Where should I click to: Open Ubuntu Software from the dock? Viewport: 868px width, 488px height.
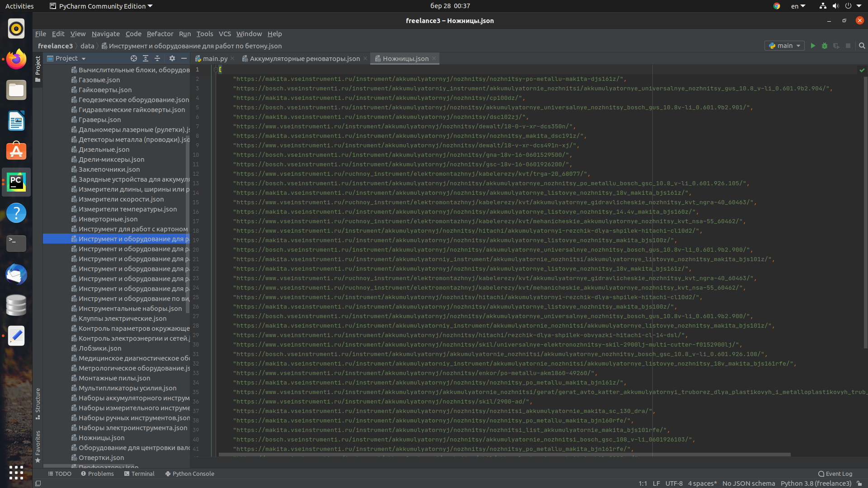coord(16,151)
